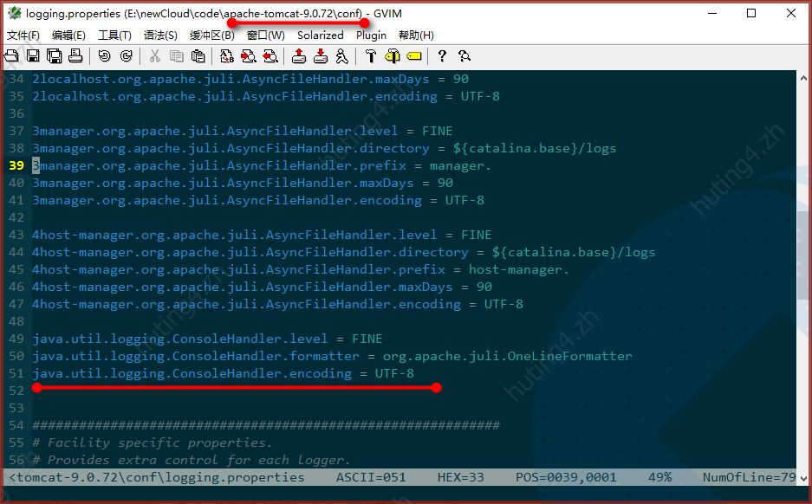This screenshot has height=504, width=812.
Task: Click line 40 3manager maxDays = 90
Action: 243,184
